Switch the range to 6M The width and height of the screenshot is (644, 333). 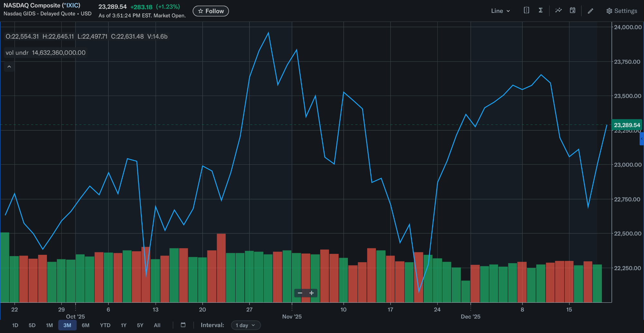pos(86,325)
